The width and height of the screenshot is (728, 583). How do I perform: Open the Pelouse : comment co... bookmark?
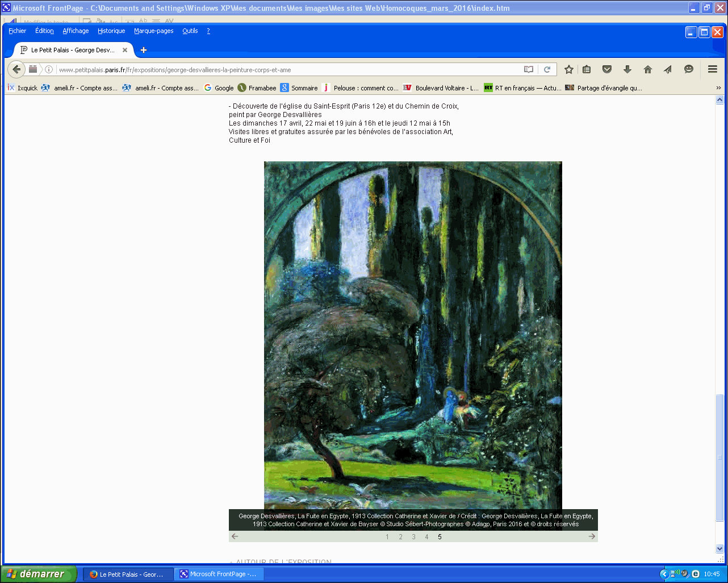(361, 88)
